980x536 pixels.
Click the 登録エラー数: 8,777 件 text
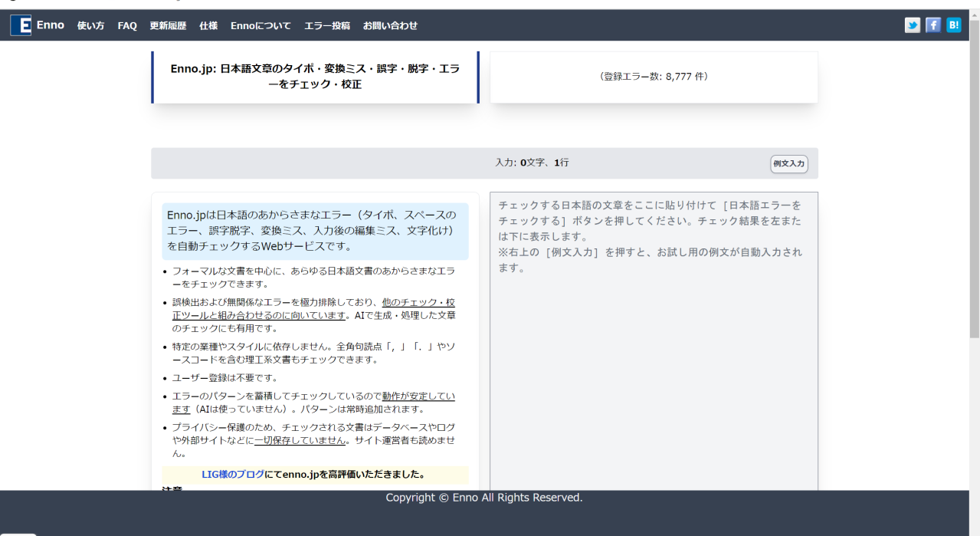tap(654, 77)
